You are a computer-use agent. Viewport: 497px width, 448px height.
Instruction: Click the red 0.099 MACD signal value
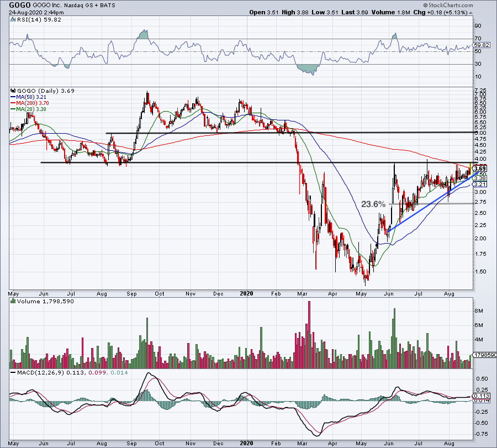pyautogui.click(x=97, y=372)
